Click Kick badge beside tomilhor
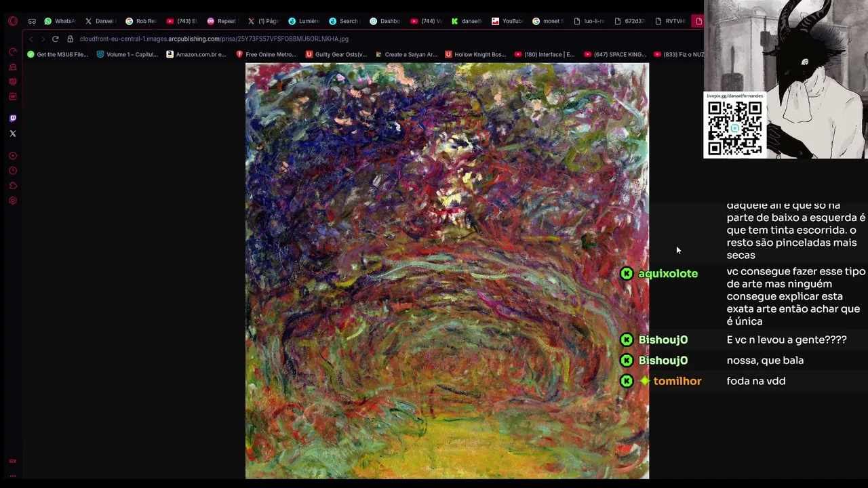Image resolution: width=868 pixels, height=488 pixels. click(627, 382)
